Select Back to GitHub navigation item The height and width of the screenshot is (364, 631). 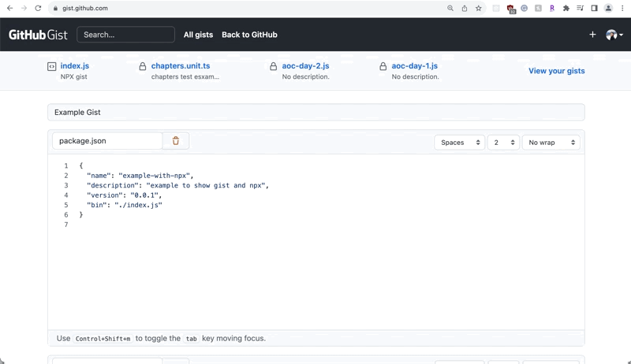coord(249,35)
